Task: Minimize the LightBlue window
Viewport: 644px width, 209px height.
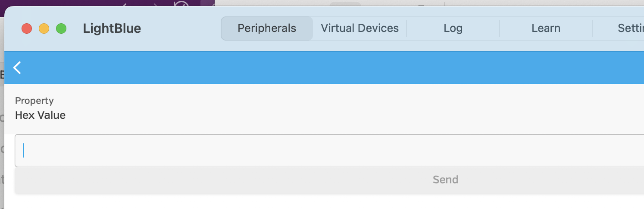Action: pyautogui.click(x=44, y=29)
